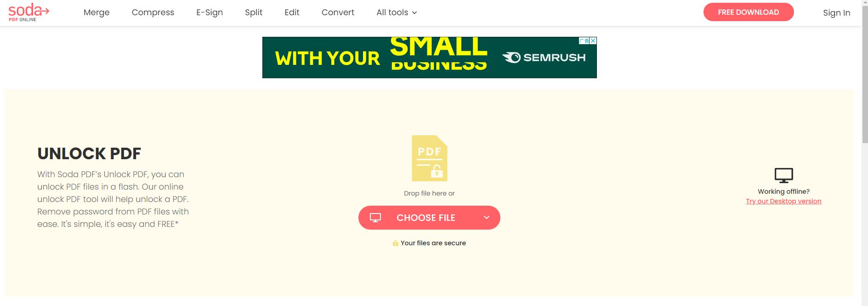Select the Split menu item
The width and height of the screenshot is (868, 306).
pos(254,12)
